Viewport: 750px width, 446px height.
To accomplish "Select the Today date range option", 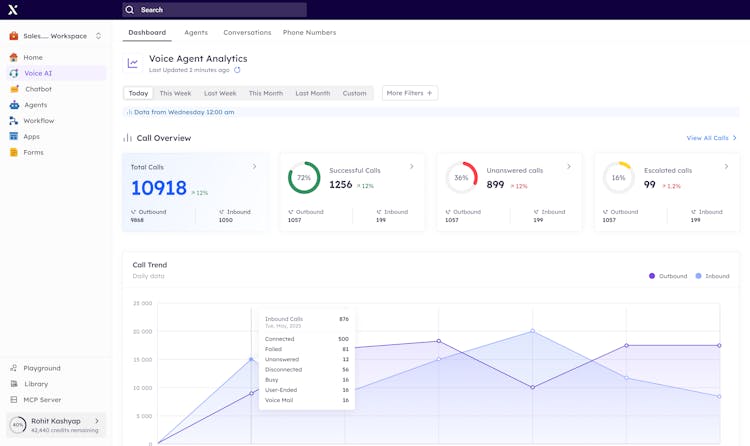I will pos(138,93).
